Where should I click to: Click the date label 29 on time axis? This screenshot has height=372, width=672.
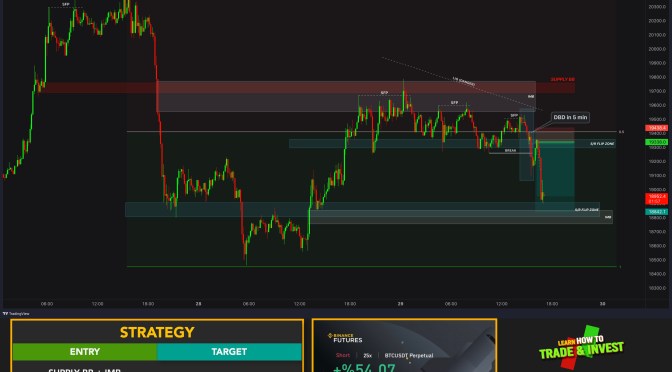400,304
